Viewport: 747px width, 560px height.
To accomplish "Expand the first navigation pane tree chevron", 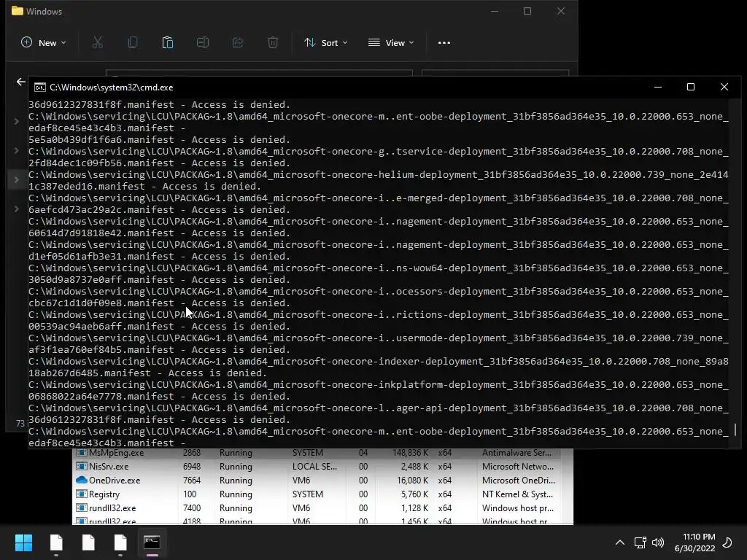I will [17, 122].
